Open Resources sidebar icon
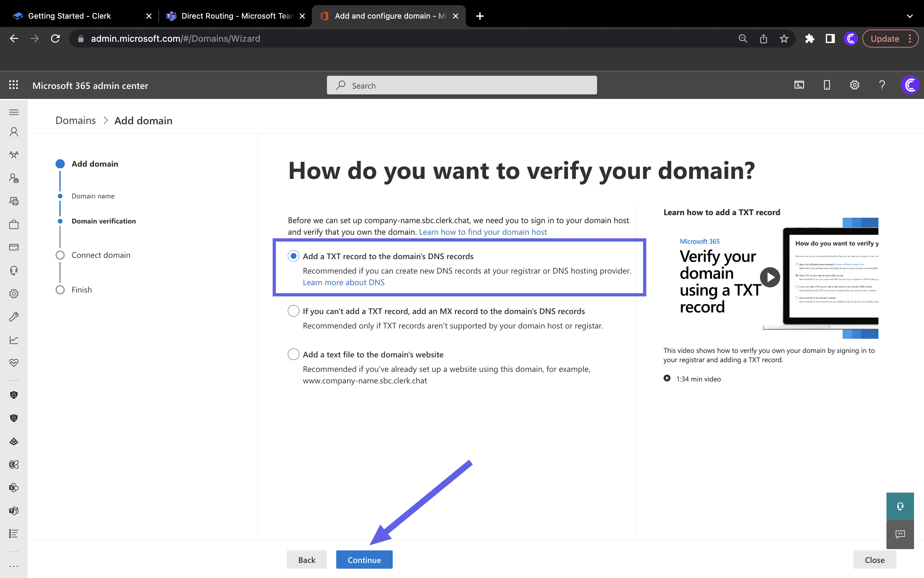Viewport: 924px width, 578px height. (x=14, y=201)
